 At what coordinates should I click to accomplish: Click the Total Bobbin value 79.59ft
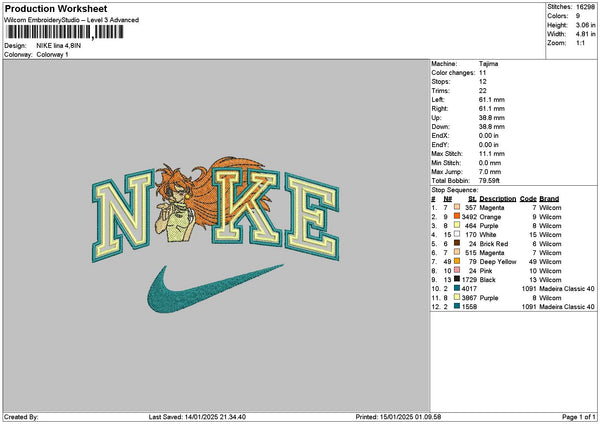click(489, 181)
